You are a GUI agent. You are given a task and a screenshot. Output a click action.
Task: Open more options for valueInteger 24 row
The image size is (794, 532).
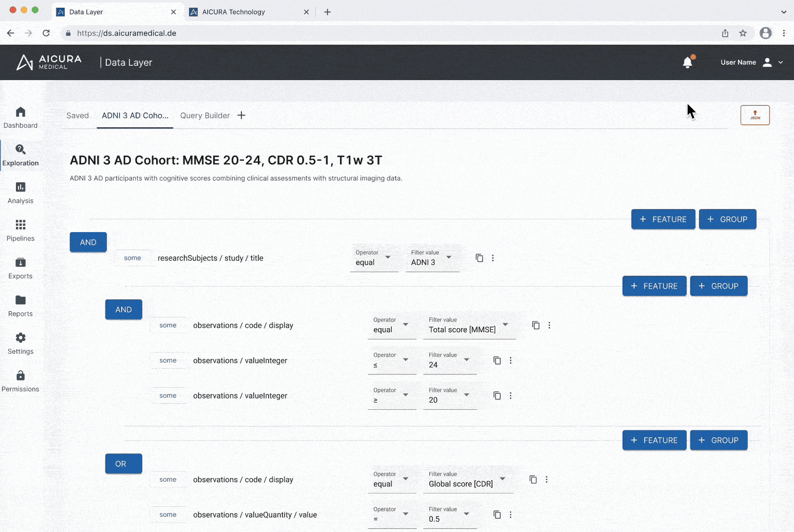click(x=511, y=360)
